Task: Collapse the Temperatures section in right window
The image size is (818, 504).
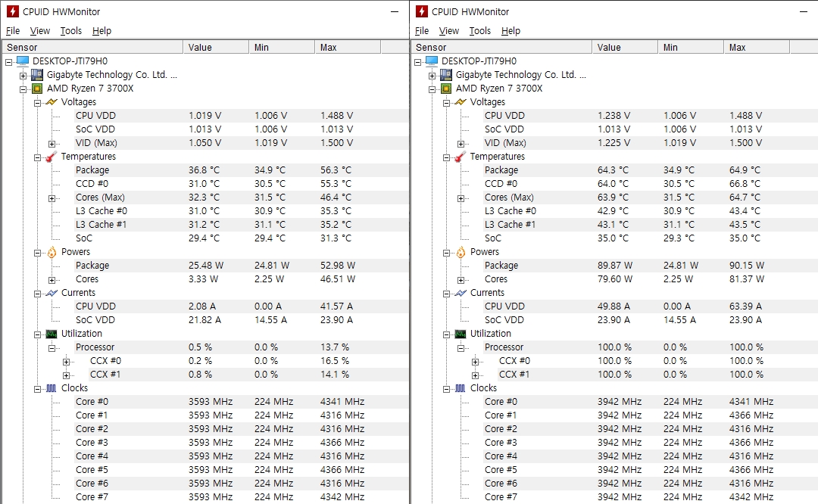Action: 447,157
